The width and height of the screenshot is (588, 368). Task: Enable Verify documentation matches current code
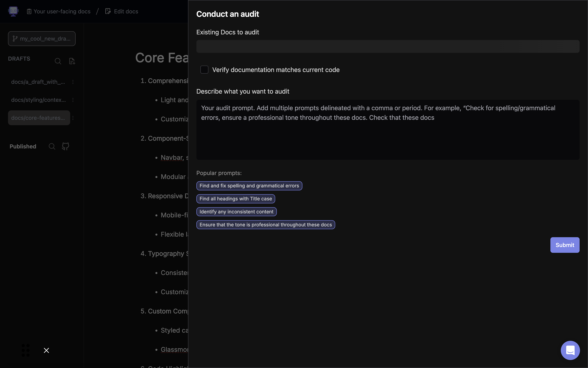(x=204, y=70)
